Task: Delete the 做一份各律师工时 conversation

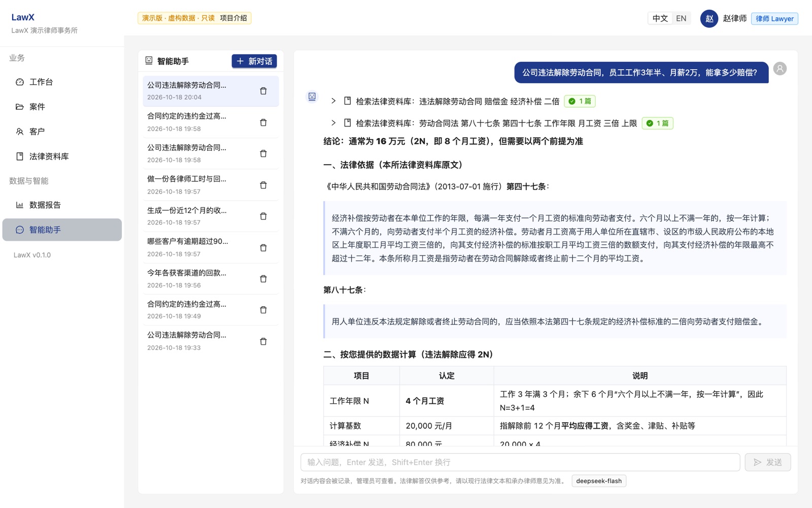Action: click(x=263, y=185)
